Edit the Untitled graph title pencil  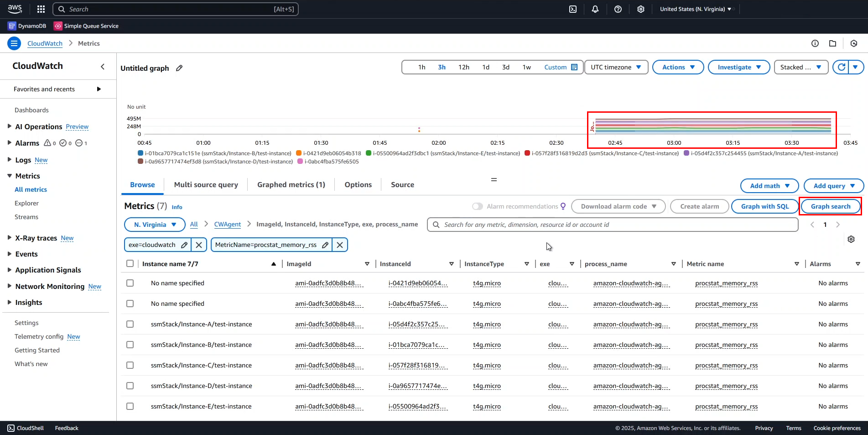179,68
